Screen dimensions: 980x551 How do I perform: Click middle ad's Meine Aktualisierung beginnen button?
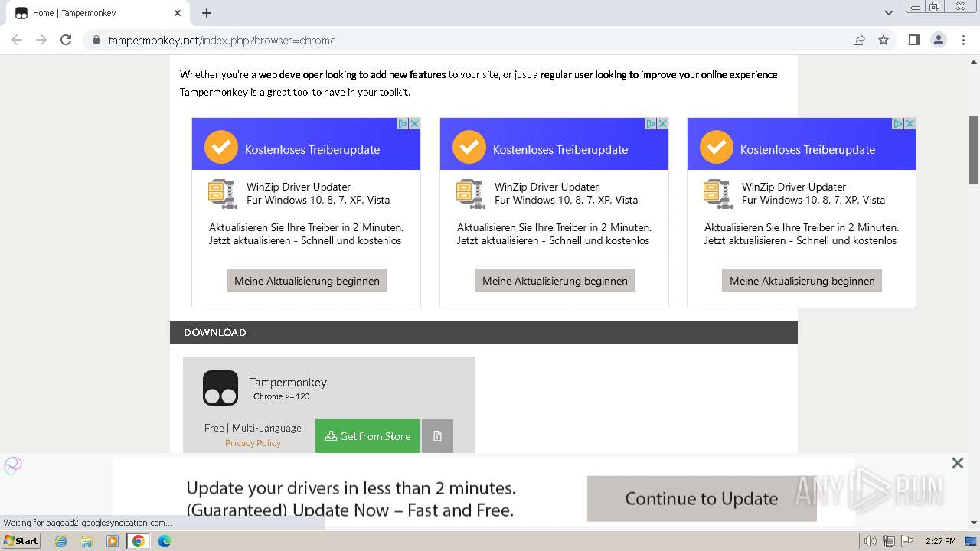coord(554,280)
